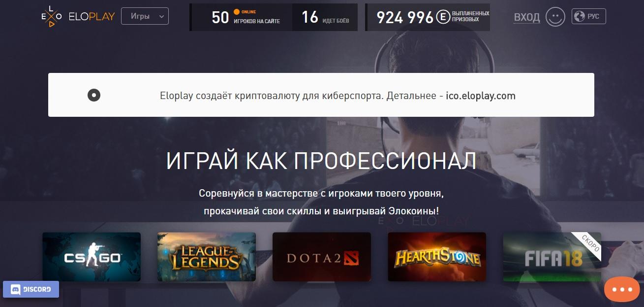The image size is (644, 307).
Task: Click the ВХОД login link
Action: 527,17
